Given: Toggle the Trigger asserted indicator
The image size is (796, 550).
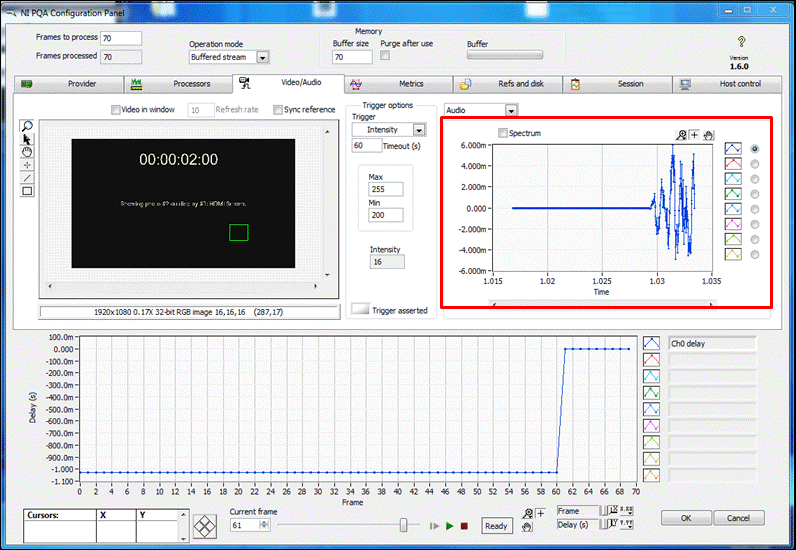Looking at the screenshot, I should [360, 309].
